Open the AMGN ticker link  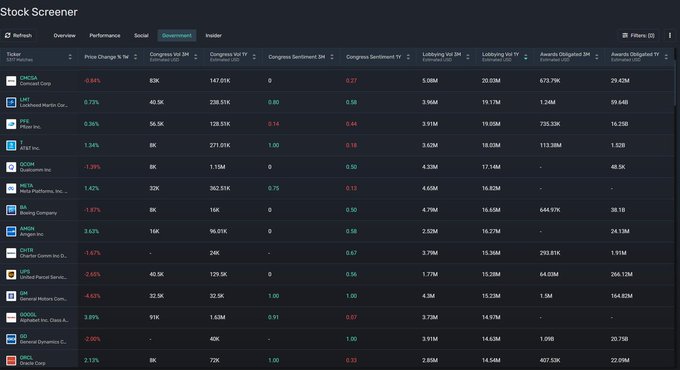pyautogui.click(x=27, y=229)
